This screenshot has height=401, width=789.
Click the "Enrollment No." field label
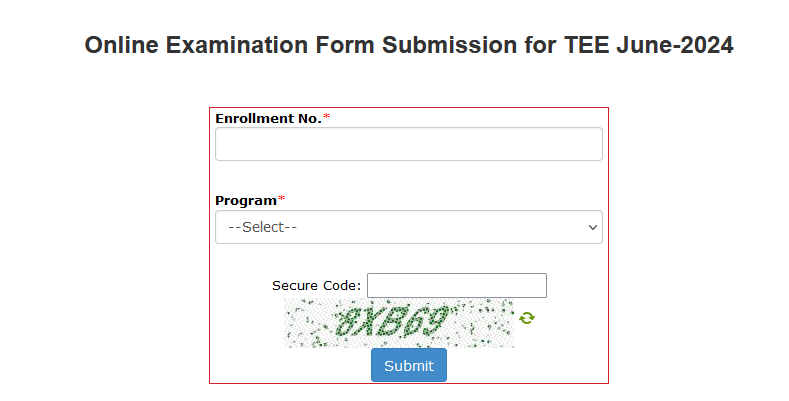pyautogui.click(x=268, y=118)
